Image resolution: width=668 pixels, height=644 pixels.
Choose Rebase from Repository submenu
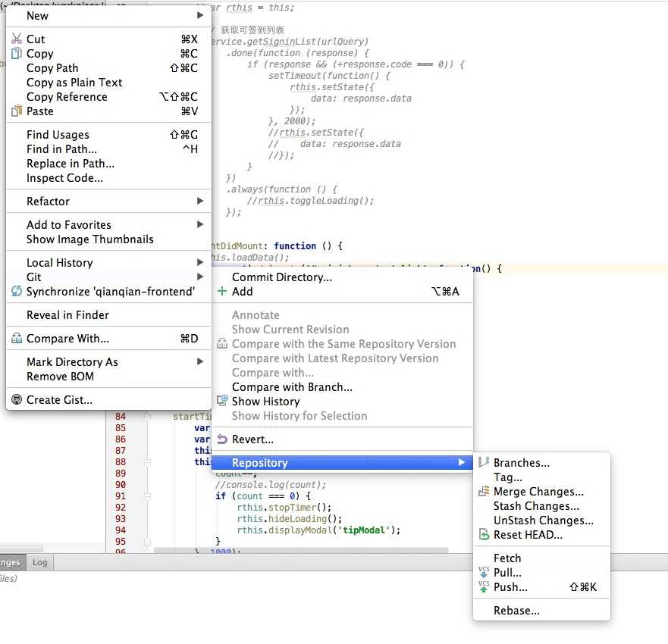click(x=541, y=611)
